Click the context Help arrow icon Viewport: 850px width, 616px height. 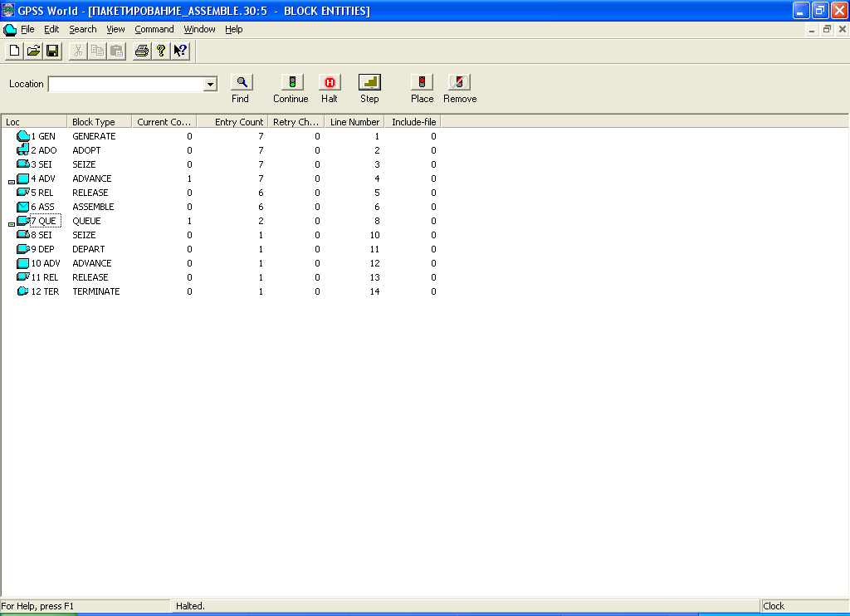click(x=180, y=51)
